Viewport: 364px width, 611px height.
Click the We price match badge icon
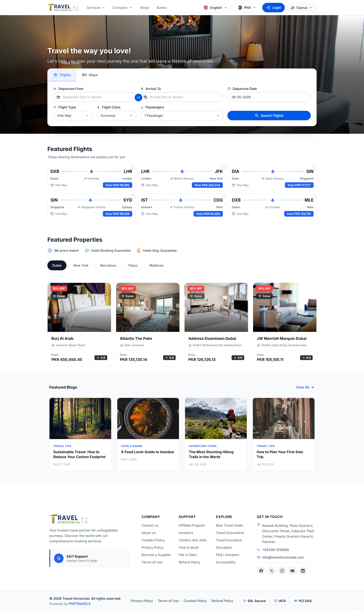point(50,250)
